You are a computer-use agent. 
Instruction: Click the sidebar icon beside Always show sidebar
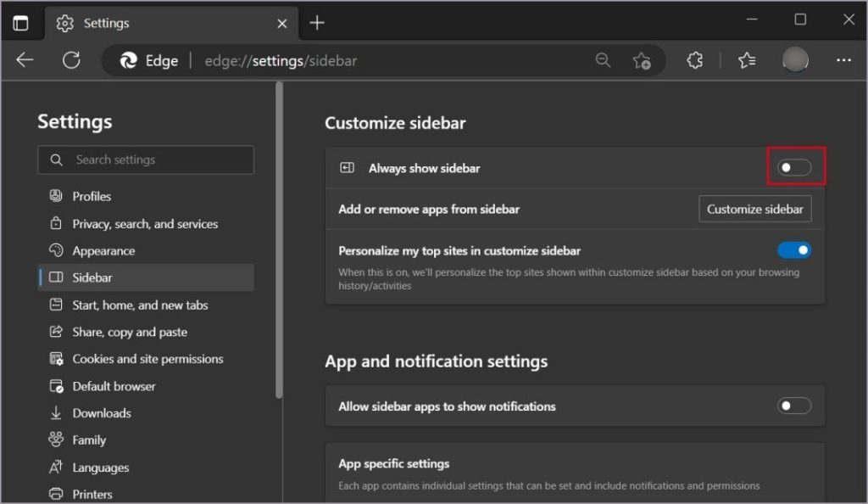click(347, 168)
